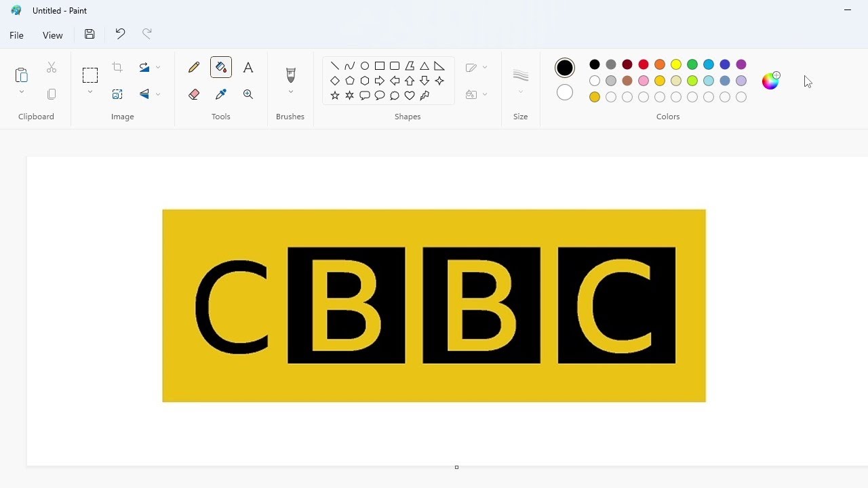The height and width of the screenshot is (488, 868).
Task: Select the Four-point star shape
Action: pyautogui.click(x=439, y=81)
